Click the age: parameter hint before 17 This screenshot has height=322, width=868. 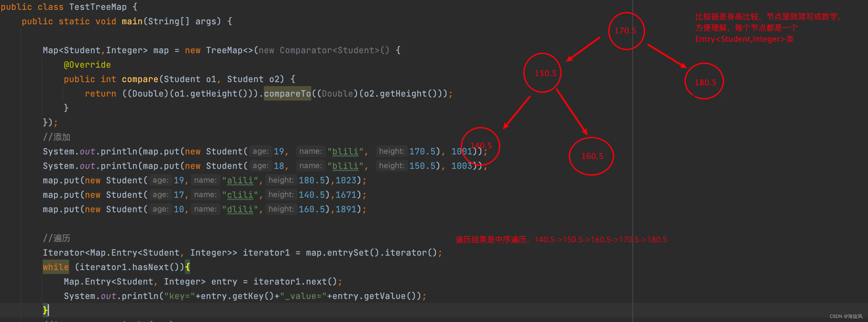tap(161, 195)
